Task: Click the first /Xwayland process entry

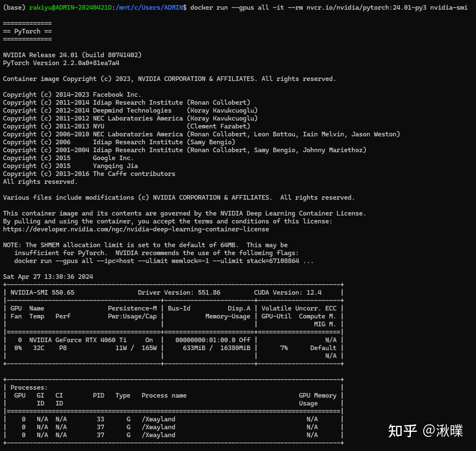Action: [158, 419]
